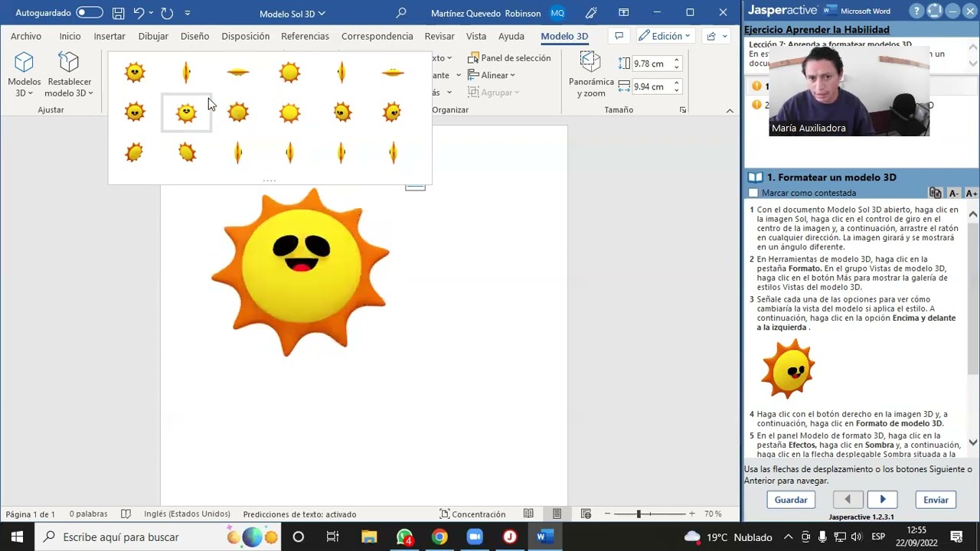Click the Guardar button in Jasperactive

click(x=791, y=500)
